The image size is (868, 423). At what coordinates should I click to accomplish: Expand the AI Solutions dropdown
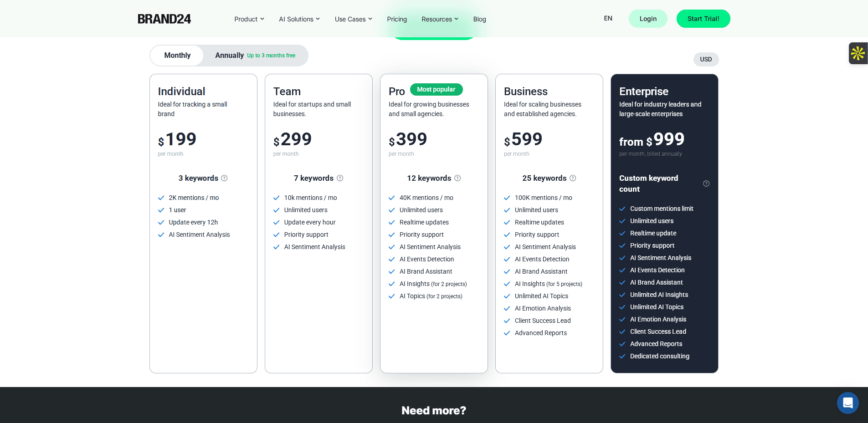pos(299,19)
